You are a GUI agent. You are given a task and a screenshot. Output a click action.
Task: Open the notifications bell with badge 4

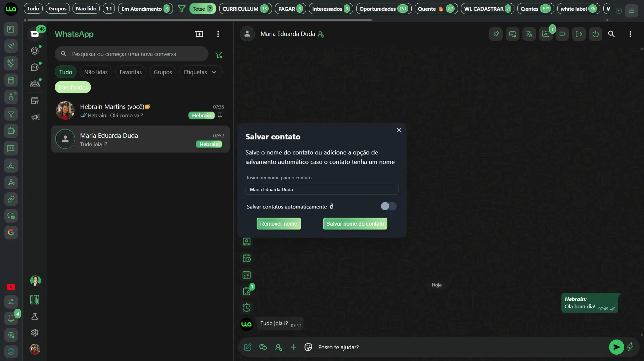tap(11, 318)
